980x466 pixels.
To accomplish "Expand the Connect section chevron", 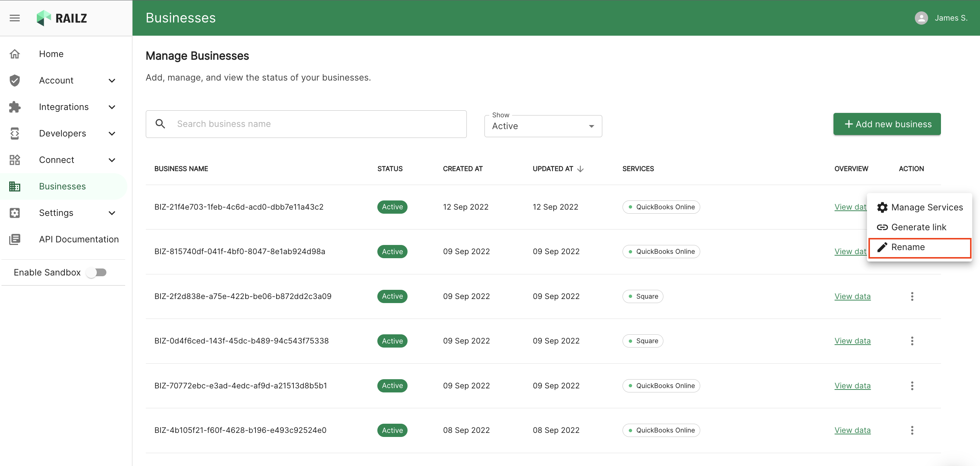I will tap(112, 160).
